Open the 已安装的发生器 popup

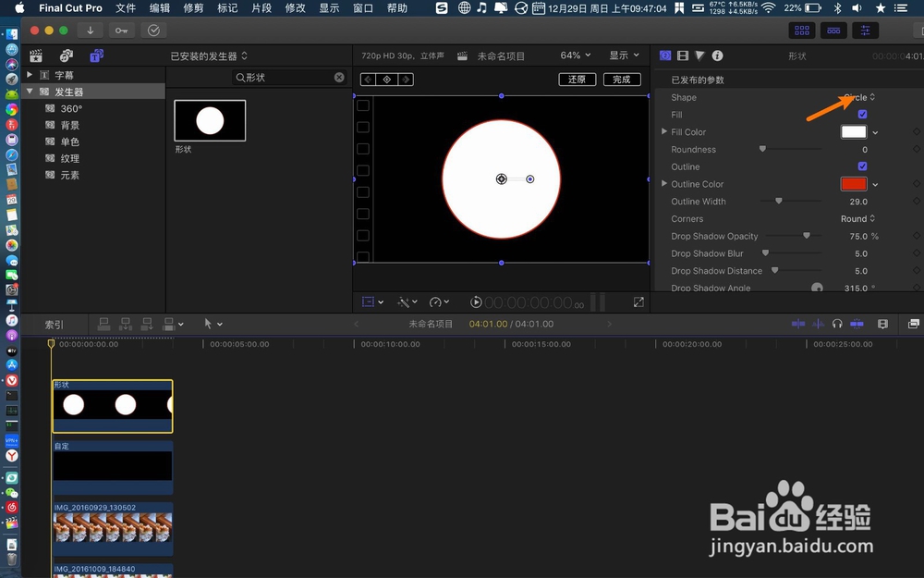[209, 56]
